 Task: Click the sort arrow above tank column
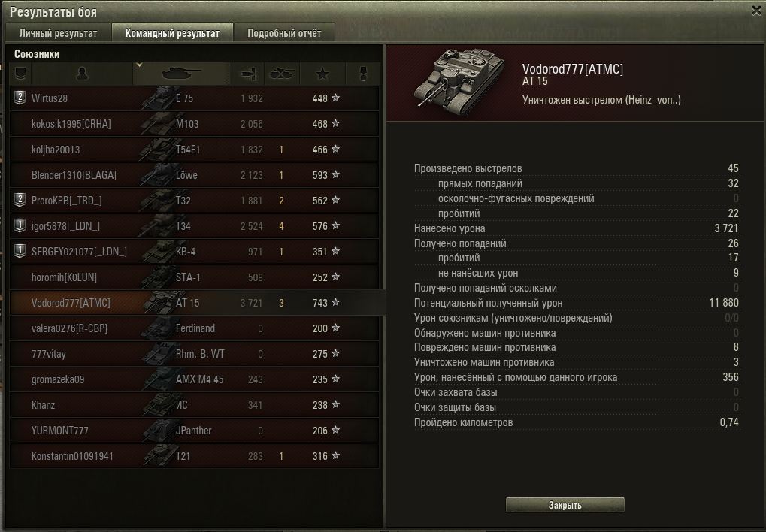click(x=139, y=65)
